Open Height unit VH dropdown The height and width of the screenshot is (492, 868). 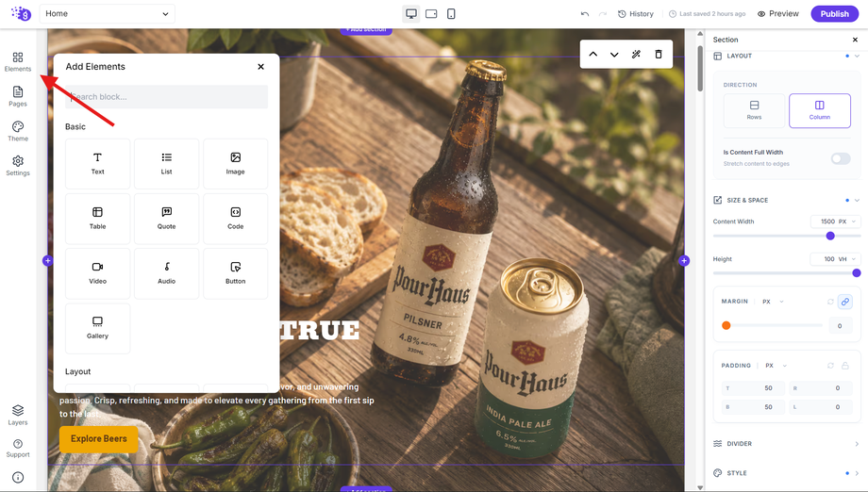click(847, 258)
